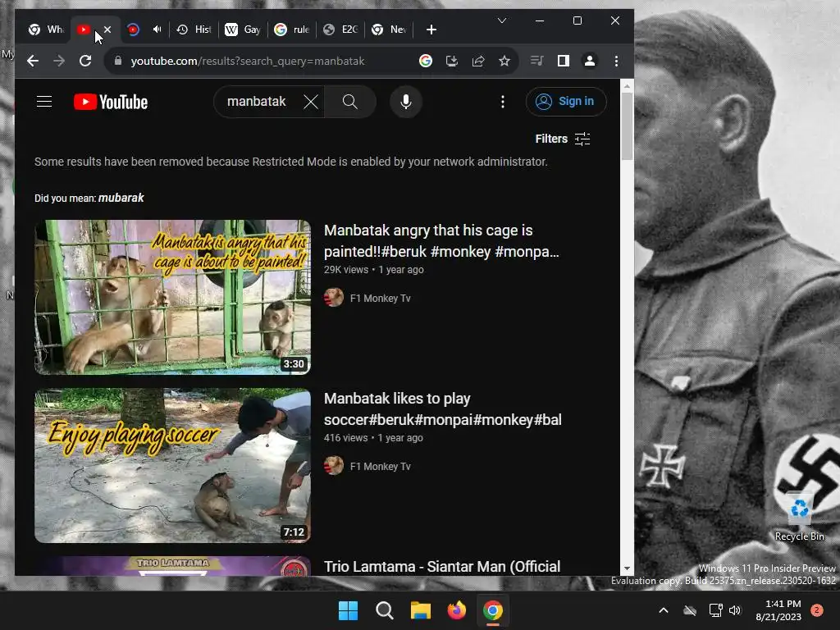This screenshot has width=840, height=630.
Task: Bookmark this page with star
Action: [504, 61]
